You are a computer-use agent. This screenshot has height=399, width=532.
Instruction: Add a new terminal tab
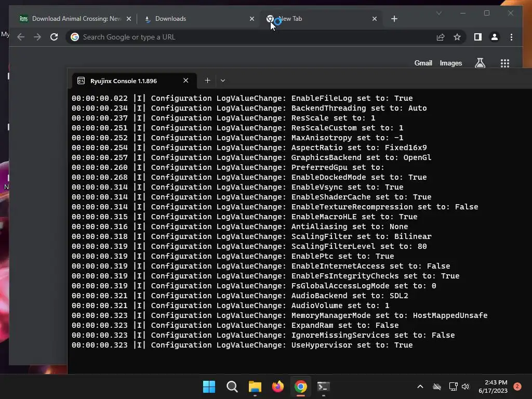click(x=207, y=81)
